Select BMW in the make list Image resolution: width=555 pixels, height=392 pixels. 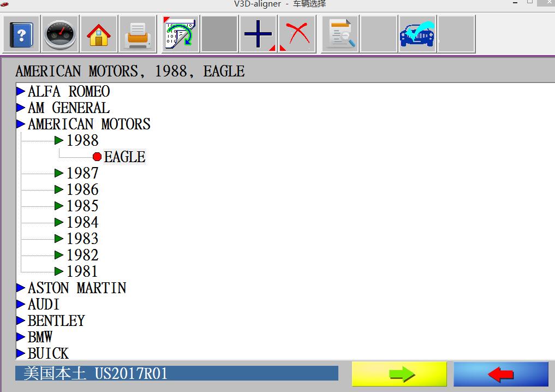tap(40, 337)
